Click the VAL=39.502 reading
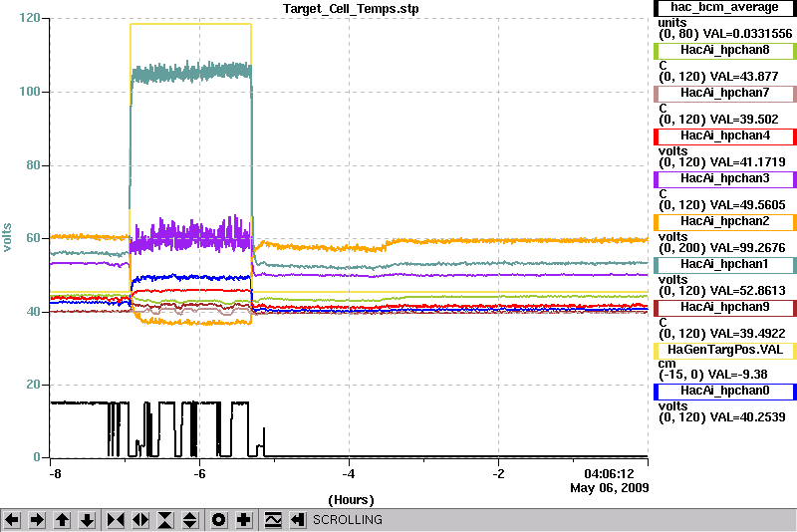This screenshot has height=532, width=797. point(744,120)
